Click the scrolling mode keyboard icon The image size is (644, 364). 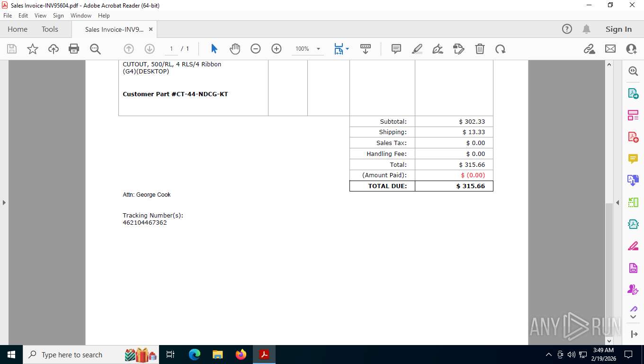(x=366, y=49)
